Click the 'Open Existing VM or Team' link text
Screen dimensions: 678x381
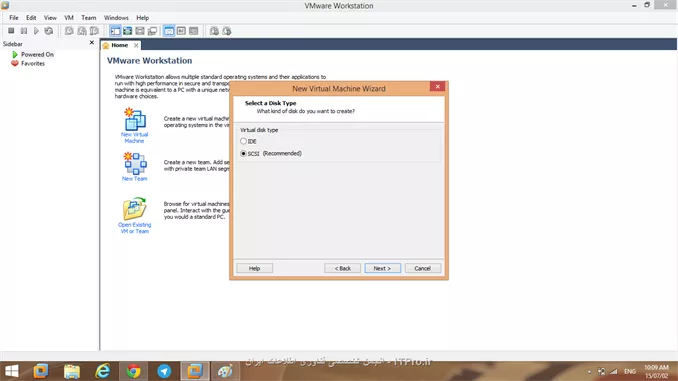(x=134, y=228)
